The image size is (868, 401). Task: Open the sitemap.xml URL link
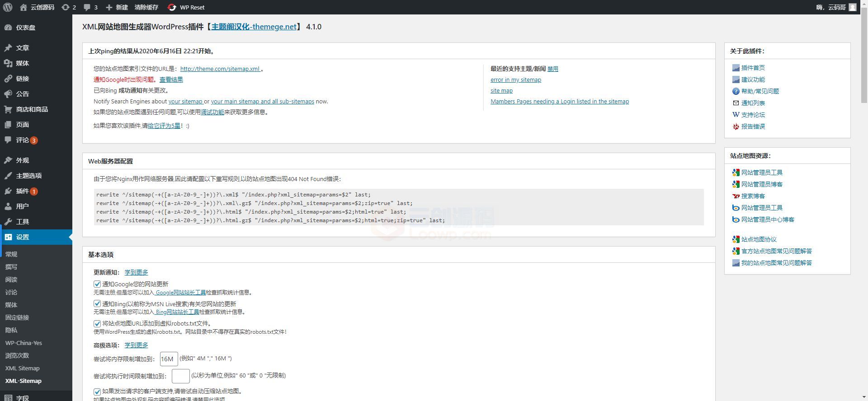coord(220,69)
